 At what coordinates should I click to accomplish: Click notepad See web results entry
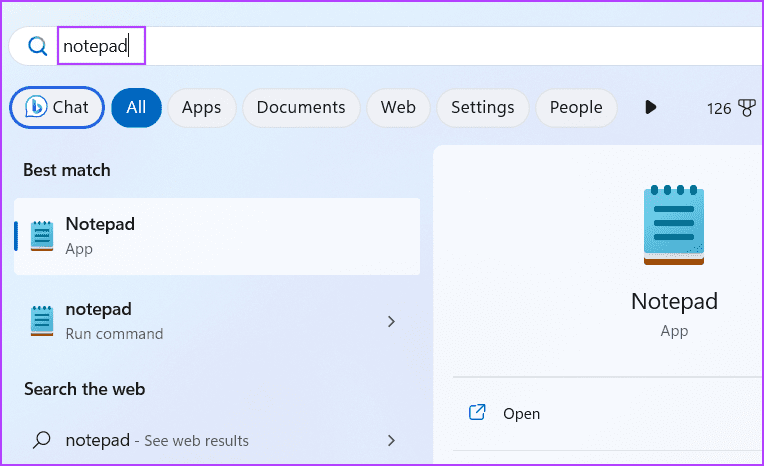(217, 440)
